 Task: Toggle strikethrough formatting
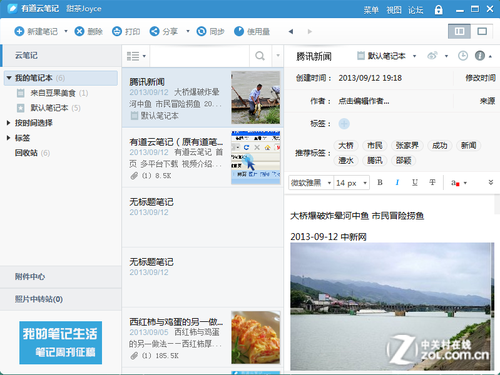pos(432,182)
